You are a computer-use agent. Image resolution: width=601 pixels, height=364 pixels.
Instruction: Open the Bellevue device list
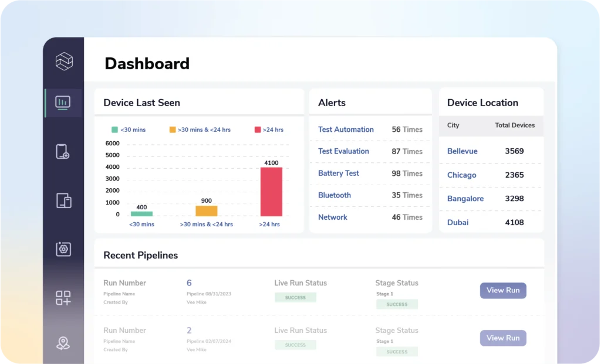point(462,151)
